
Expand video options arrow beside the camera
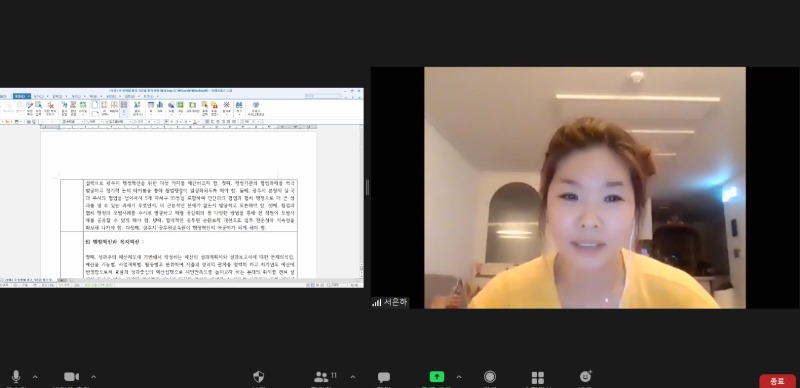click(x=93, y=377)
